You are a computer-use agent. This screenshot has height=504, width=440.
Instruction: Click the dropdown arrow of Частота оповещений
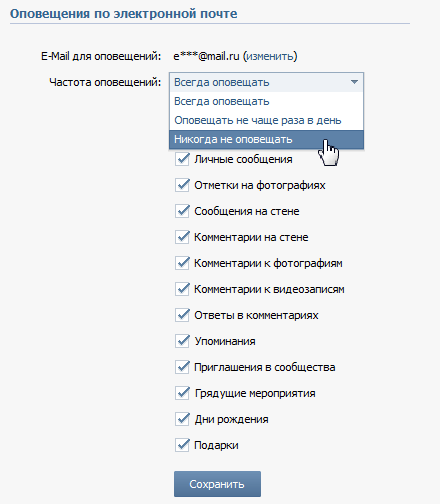(354, 82)
